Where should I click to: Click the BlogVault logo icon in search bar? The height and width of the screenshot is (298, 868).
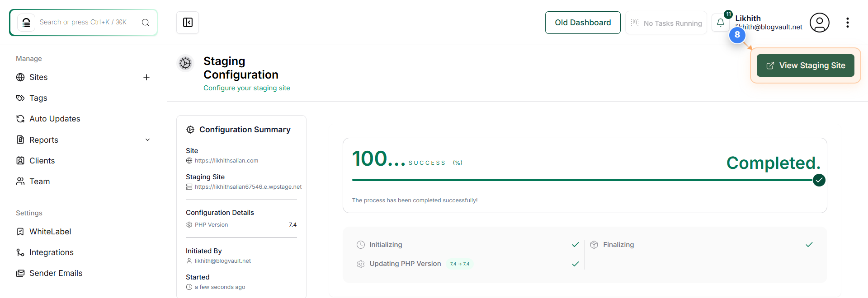point(26,23)
